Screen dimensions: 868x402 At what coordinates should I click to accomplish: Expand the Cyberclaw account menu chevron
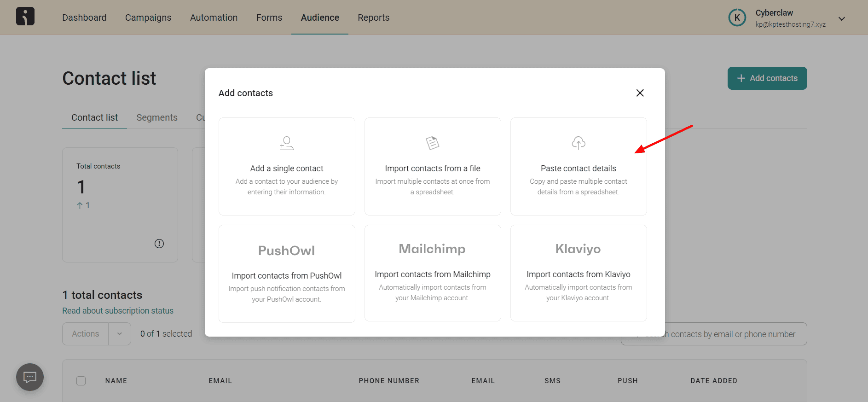841,19
